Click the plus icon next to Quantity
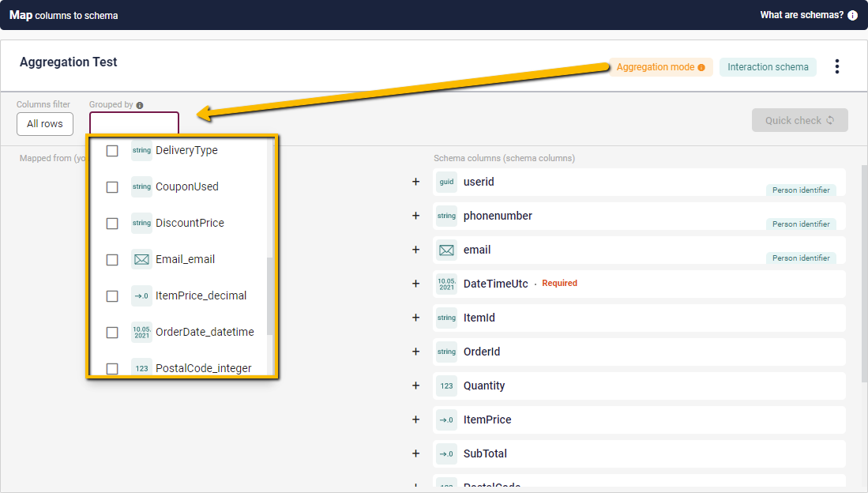868x493 pixels. pyautogui.click(x=416, y=386)
